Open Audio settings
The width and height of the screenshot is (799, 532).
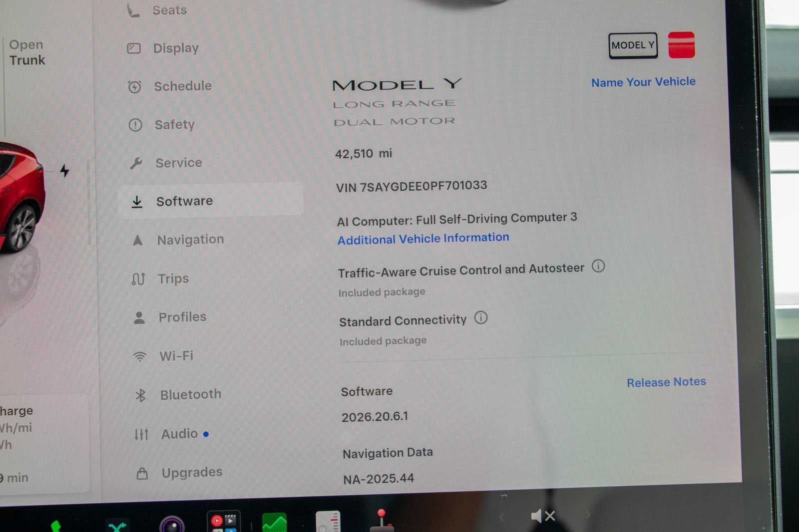171,434
